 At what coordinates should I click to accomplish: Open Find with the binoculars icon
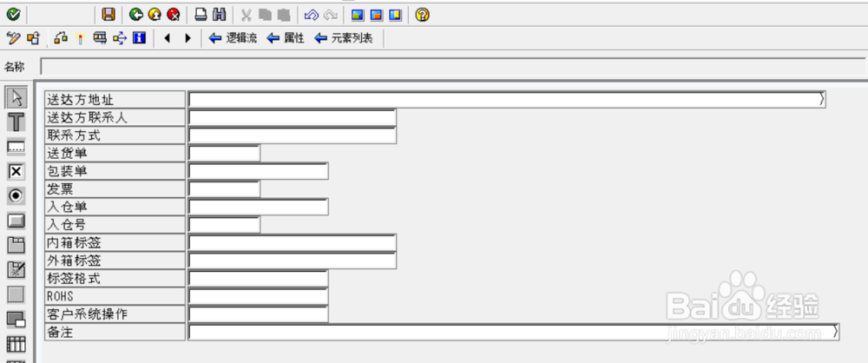pos(220,15)
